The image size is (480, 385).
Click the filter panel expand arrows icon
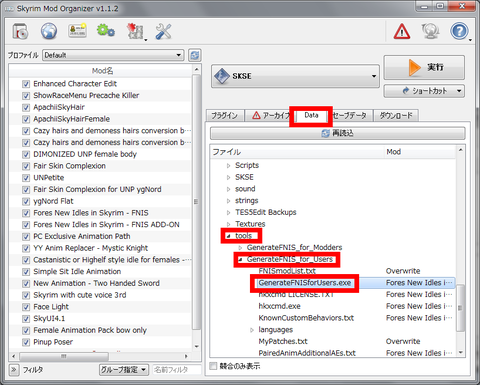point(14,370)
